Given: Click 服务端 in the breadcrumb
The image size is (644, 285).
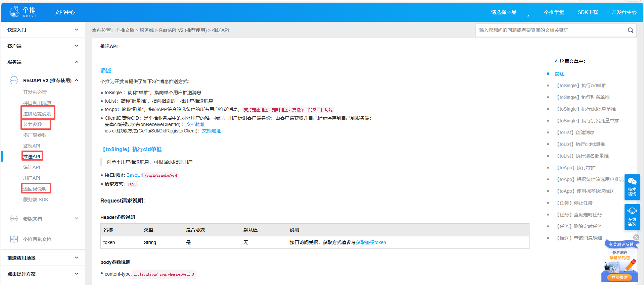Looking at the screenshot, I should point(147,30).
